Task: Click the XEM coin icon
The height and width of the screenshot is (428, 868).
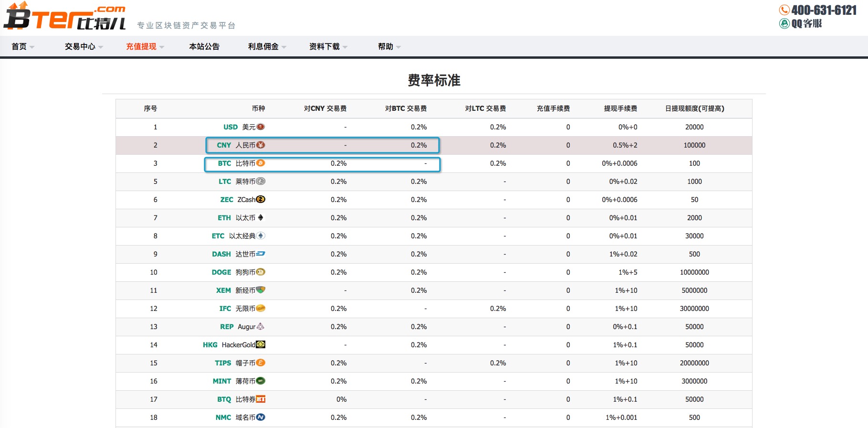Action: point(261,289)
